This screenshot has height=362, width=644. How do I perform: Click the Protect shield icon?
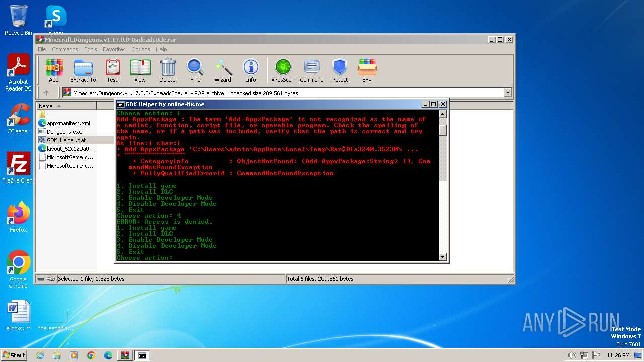[339, 70]
